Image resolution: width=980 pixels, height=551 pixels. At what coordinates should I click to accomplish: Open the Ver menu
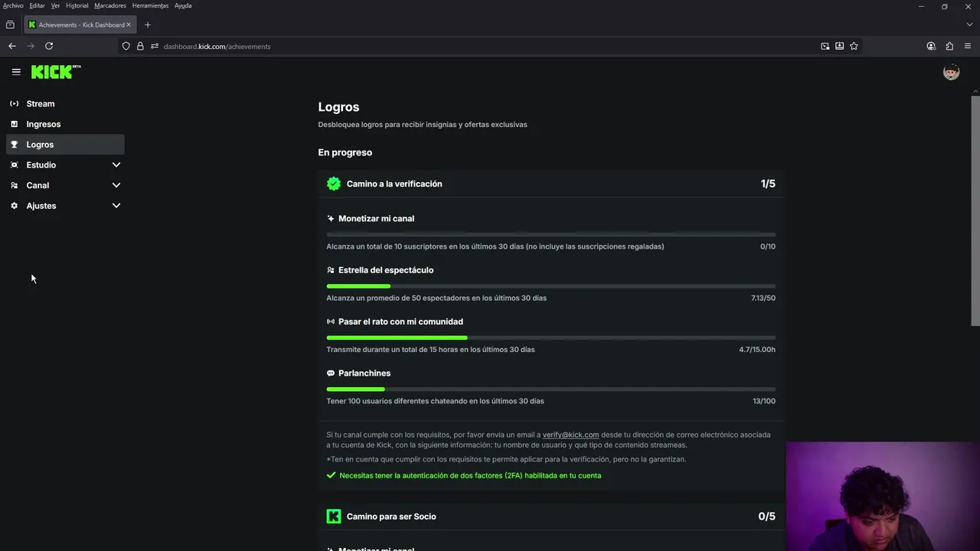pos(55,5)
